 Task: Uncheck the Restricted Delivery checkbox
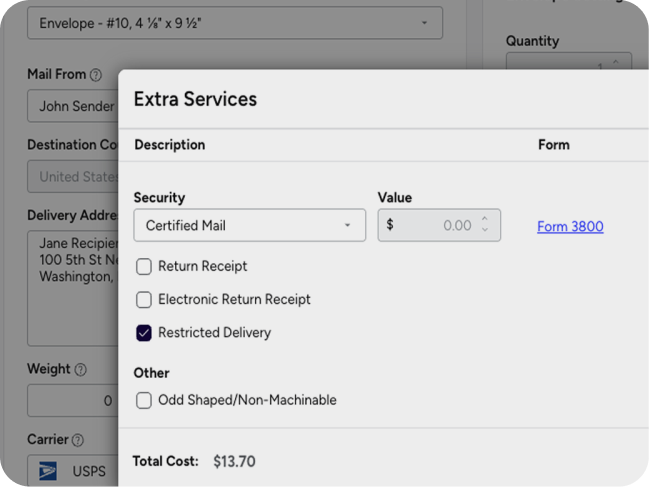click(144, 333)
